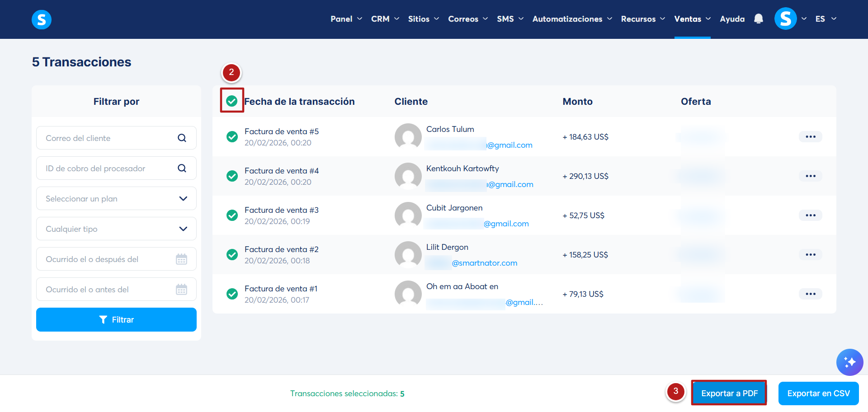Click Kentkouh Kartowfty's avatar

pos(408,176)
